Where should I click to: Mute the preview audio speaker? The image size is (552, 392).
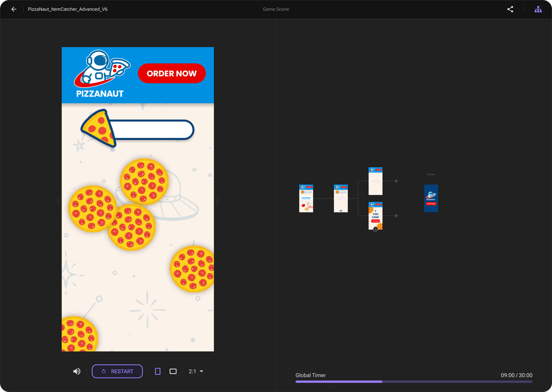click(77, 371)
